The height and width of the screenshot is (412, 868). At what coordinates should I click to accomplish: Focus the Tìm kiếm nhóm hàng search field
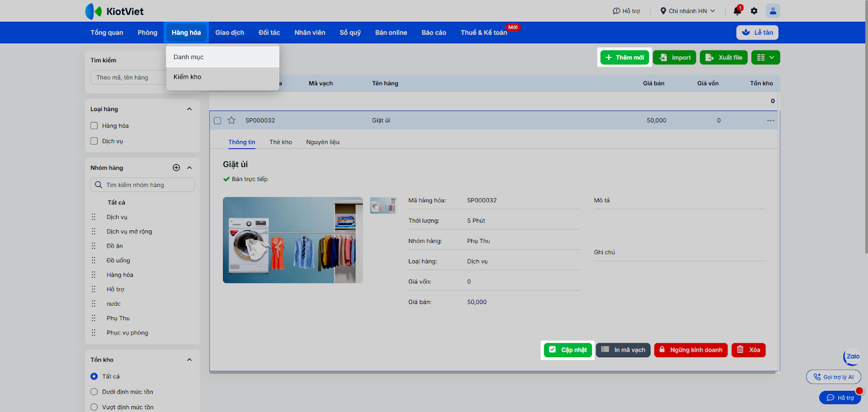143,185
